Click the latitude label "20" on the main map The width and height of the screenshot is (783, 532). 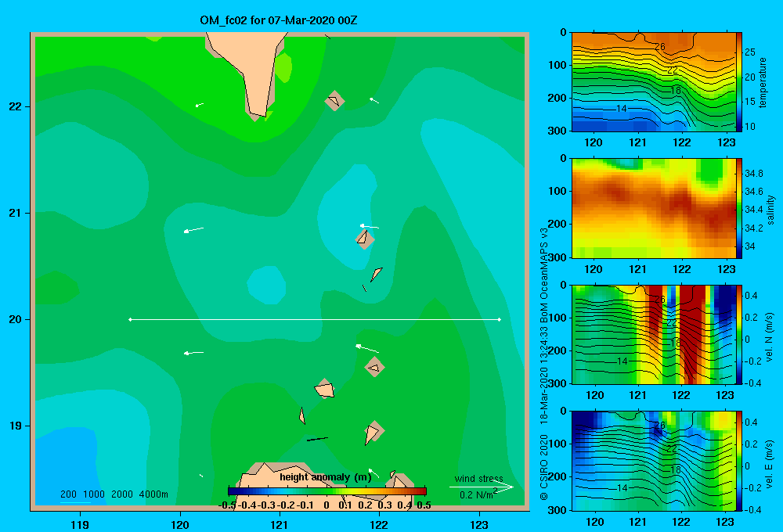pyautogui.click(x=16, y=319)
